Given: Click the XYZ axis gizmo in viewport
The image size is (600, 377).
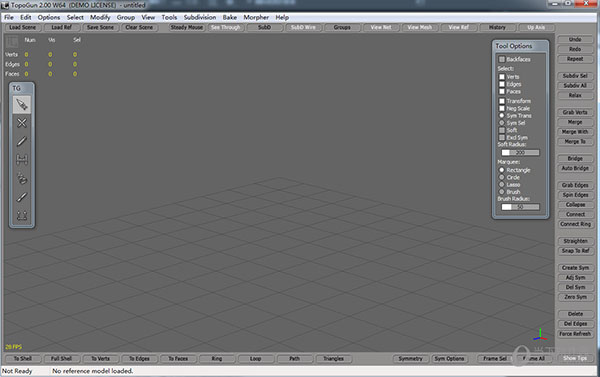Looking at the screenshot, I should 540,334.
